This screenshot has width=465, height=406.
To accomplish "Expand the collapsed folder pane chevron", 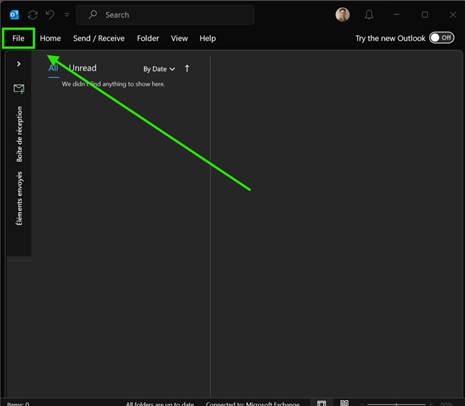I will pyautogui.click(x=19, y=64).
